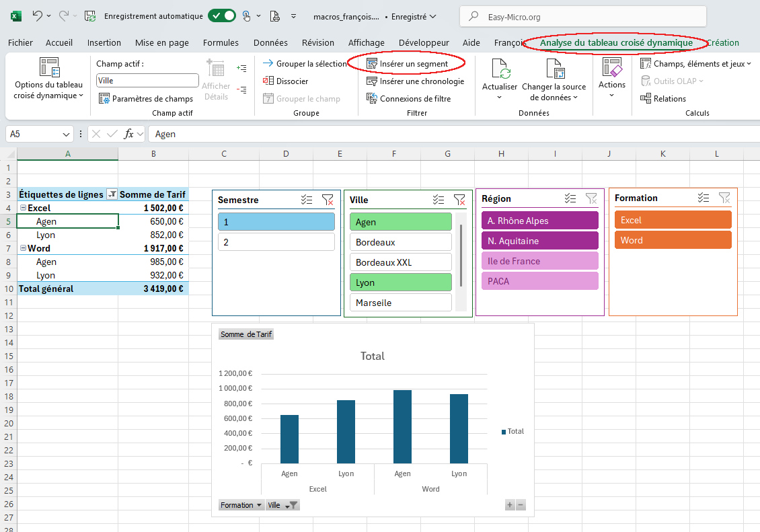Expand the Name Box dropdown
The image size is (760, 532).
(66, 134)
